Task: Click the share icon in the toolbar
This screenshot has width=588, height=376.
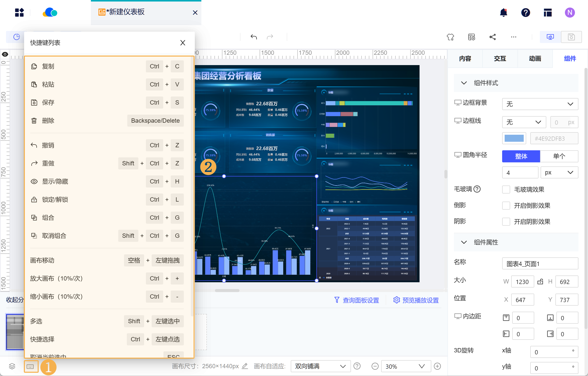Action: tap(492, 37)
